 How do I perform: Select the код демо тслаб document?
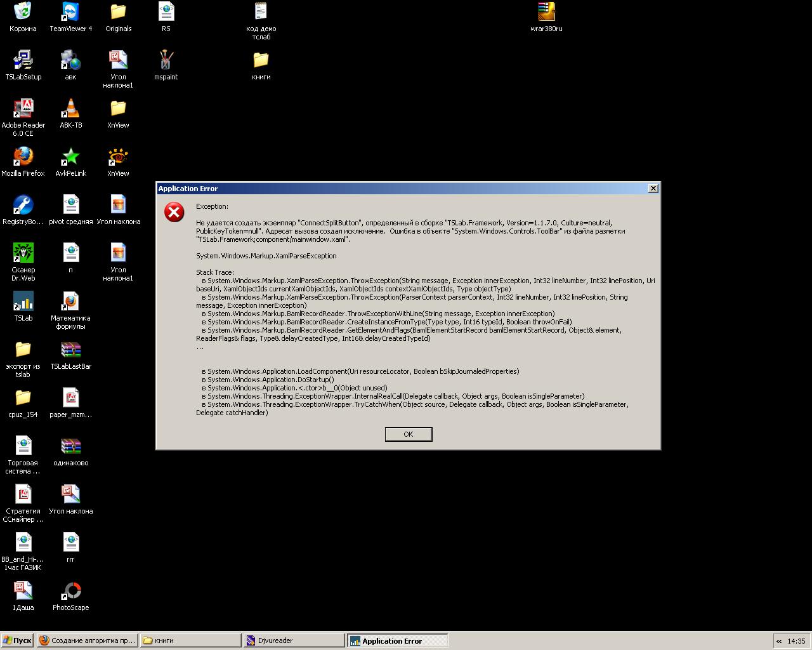pos(261,21)
